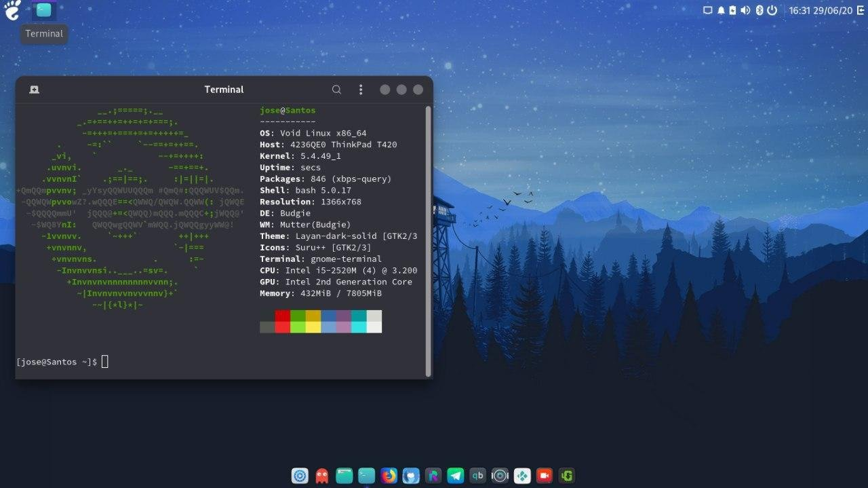The width and height of the screenshot is (868, 488).
Task: Click the 'CPU: Intel i5-2520M' line
Action: [338, 271]
